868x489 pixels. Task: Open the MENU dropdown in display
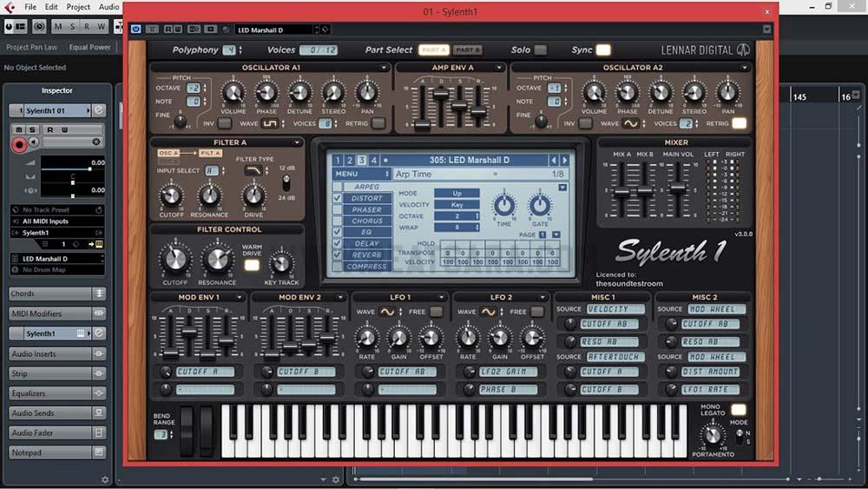(361, 175)
